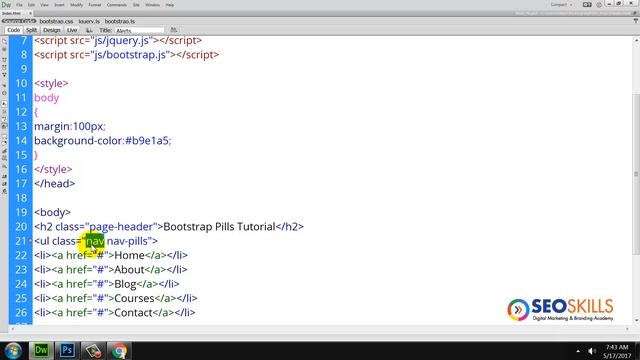This screenshot has width=640, height=360.
Task: Open bootstrap.css related file
Action: point(56,21)
